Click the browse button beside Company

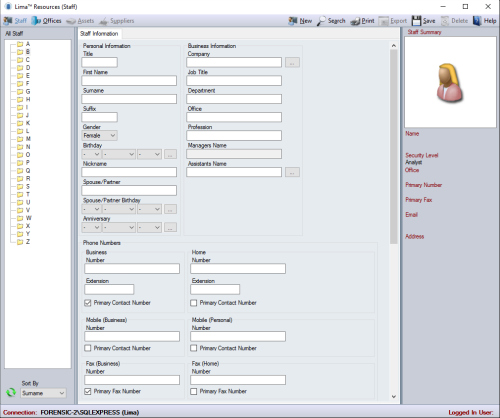(292, 62)
